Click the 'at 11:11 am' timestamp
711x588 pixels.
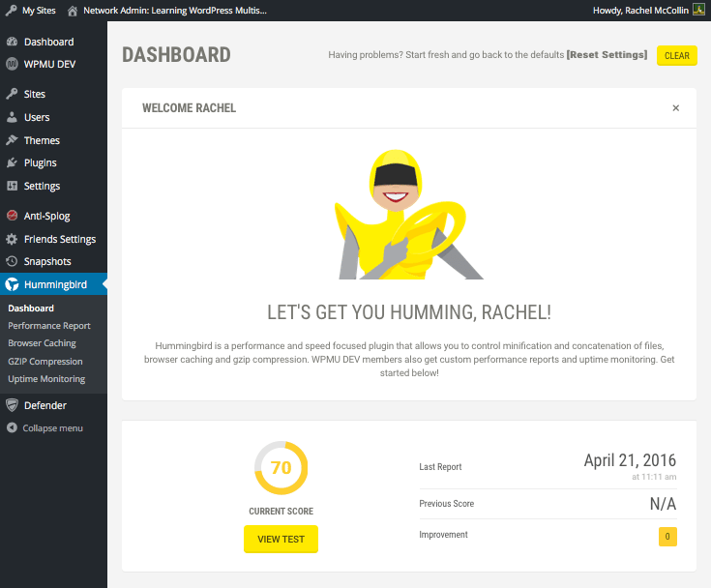654,477
